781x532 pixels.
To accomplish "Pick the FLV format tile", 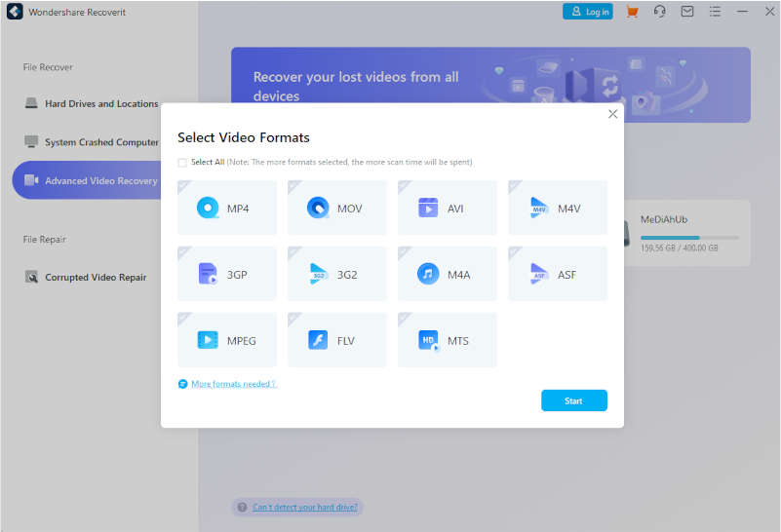I will [336, 340].
